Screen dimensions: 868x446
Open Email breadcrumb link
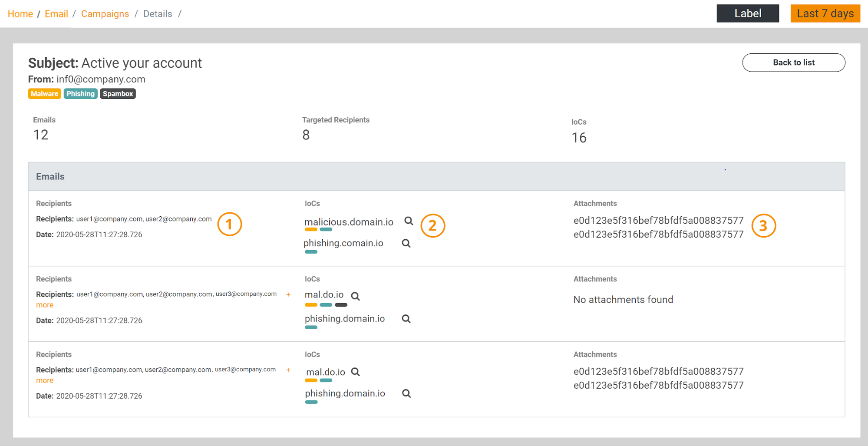pos(56,14)
